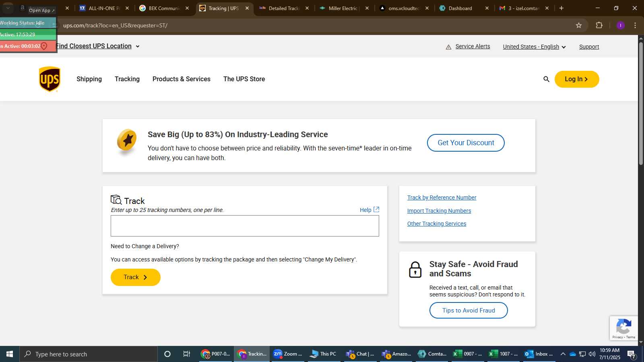Click the reCAPTCHA Privacy link
644x362 pixels.
[x=617, y=337]
